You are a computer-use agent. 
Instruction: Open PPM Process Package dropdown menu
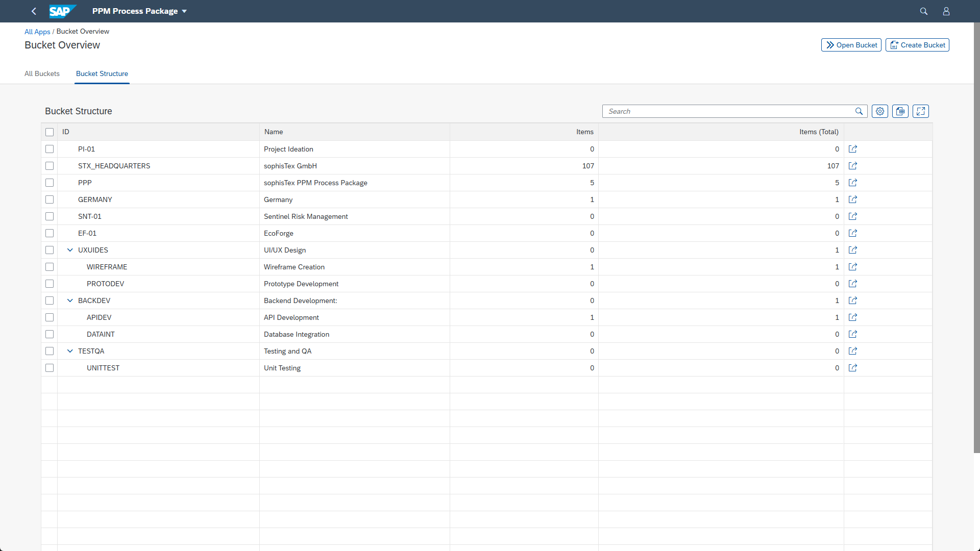(x=139, y=11)
